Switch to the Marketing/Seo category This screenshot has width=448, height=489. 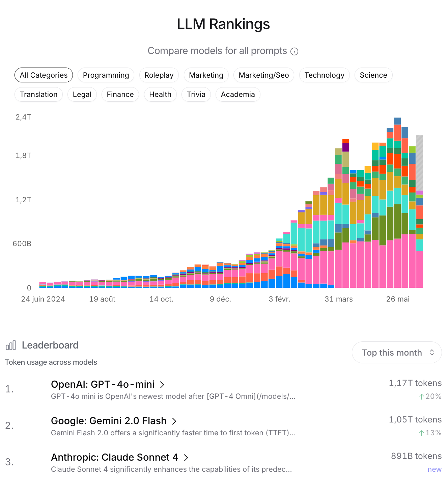[x=263, y=75]
